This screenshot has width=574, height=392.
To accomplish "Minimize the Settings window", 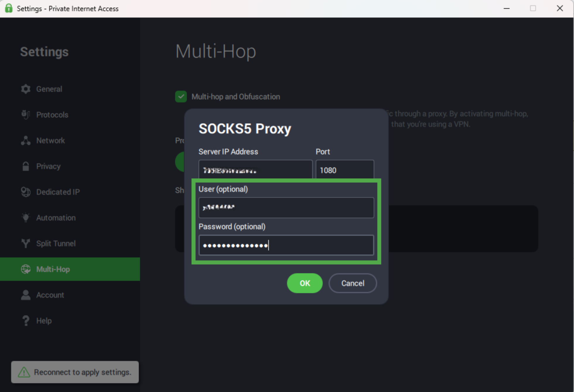I will [x=507, y=8].
